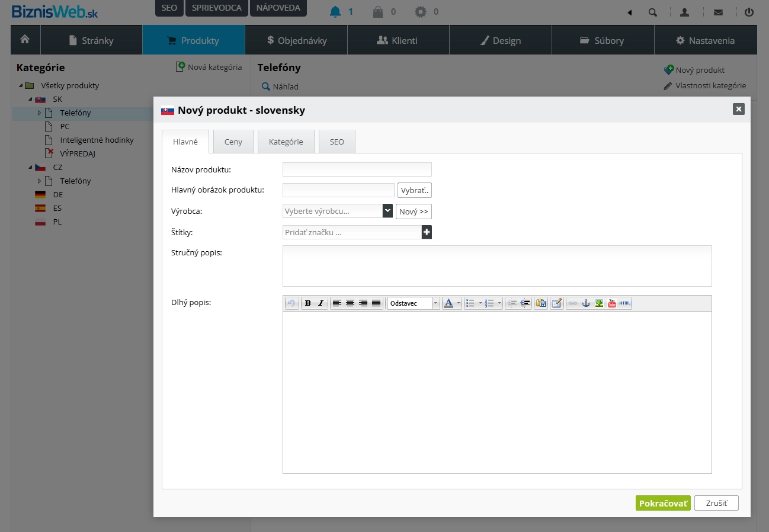This screenshot has width=769, height=532.
Task: Open the SEO tab in dialog
Action: 337,142
